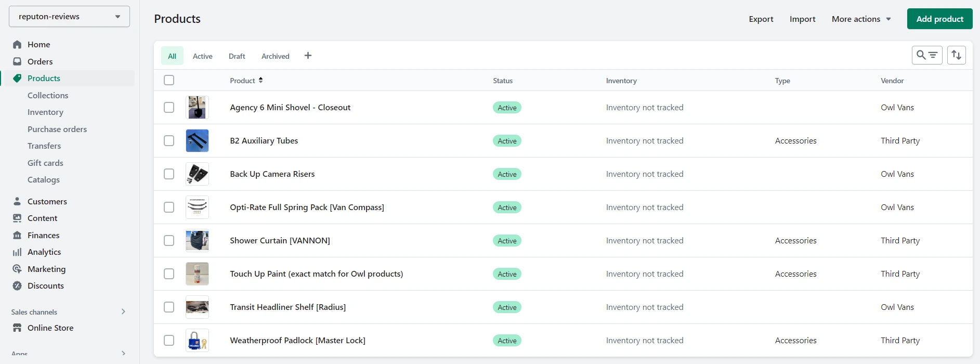Screen dimensions: 980x364
Task: Click the search and filter icon
Action: tap(926, 55)
